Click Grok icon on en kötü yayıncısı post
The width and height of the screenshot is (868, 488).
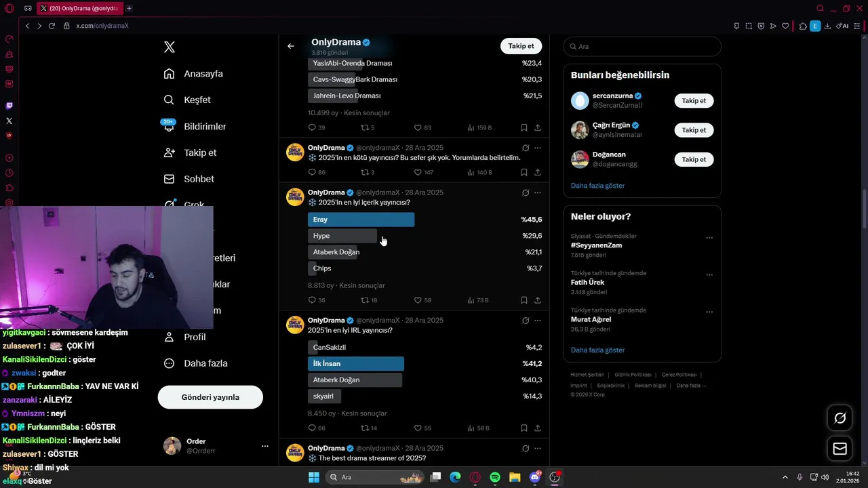point(526,148)
